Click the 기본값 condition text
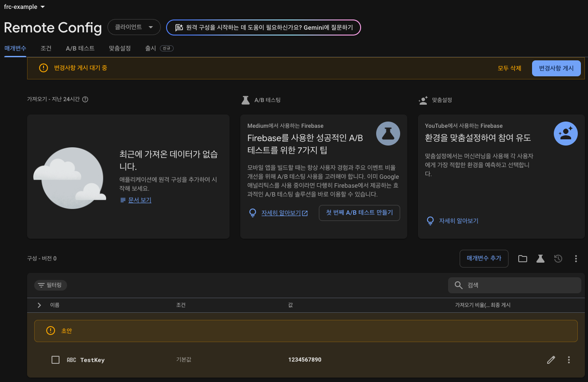This screenshot has height=382, width=588. click(184, 359)
